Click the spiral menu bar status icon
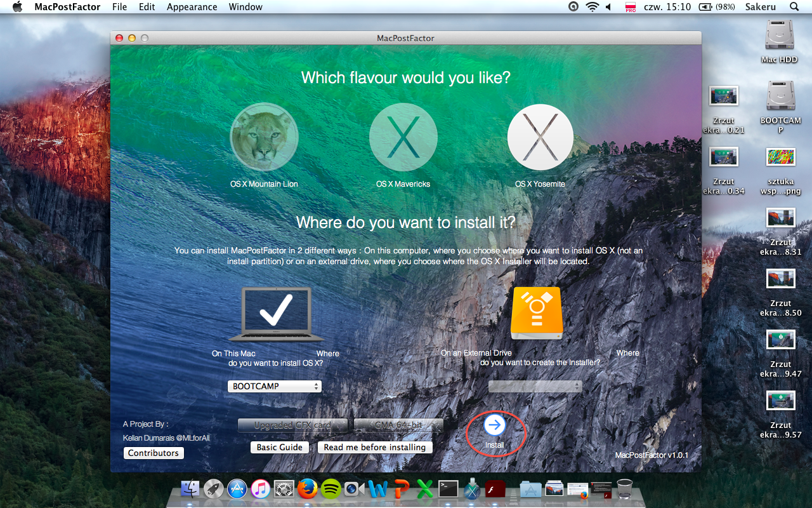The height and width of the screenshot is (508, 812). pyautogui.click(x=573, y=7)
